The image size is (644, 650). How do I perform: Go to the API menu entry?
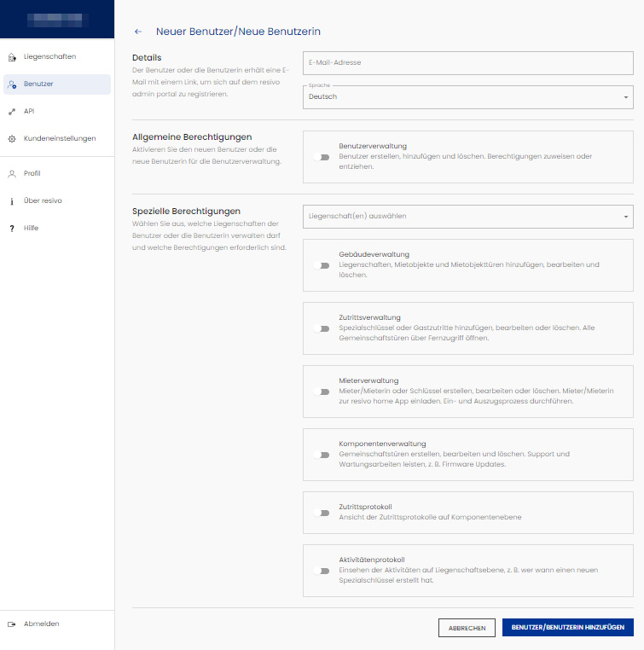57,112
